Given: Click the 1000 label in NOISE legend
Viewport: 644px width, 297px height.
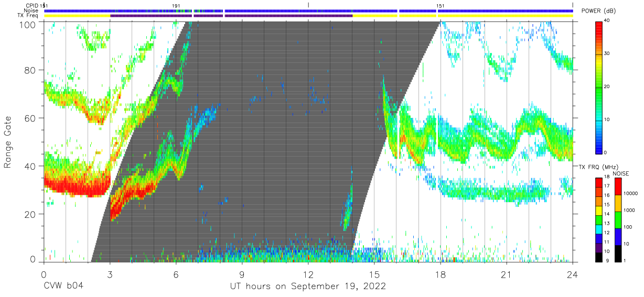Looking at the screenshot, I should point(629,211).
